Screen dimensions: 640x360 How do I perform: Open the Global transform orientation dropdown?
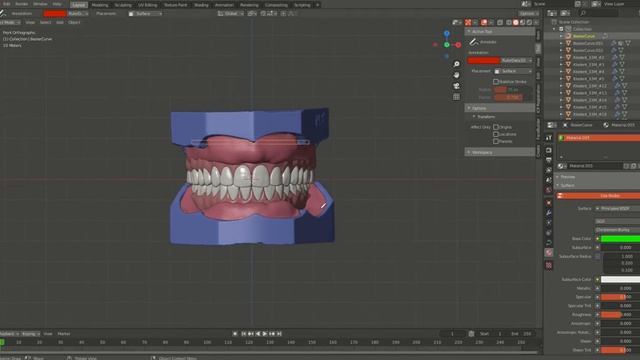pos(230,13)
